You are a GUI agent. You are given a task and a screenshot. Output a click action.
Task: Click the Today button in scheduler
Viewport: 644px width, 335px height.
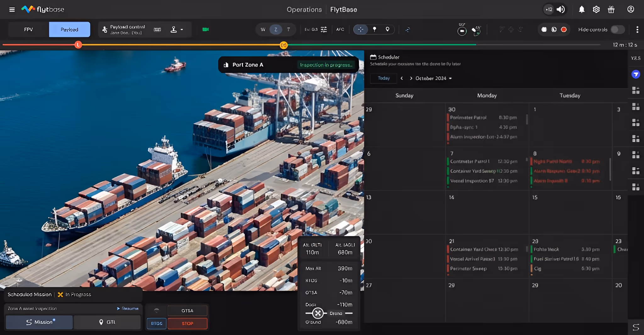[383, 78]
